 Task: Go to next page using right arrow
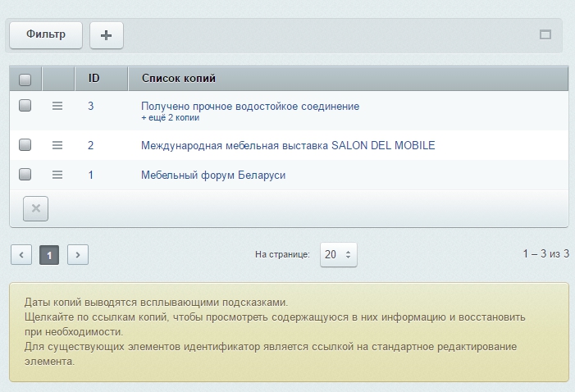(x=77, y=255)
